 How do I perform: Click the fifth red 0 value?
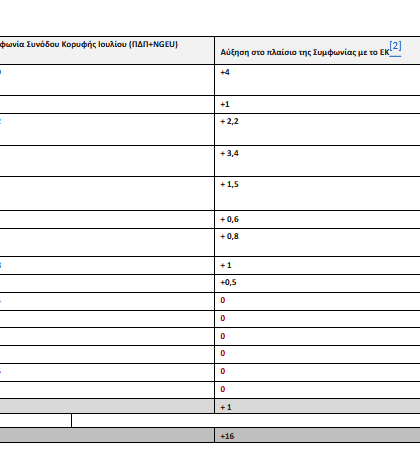click(223, 371)
